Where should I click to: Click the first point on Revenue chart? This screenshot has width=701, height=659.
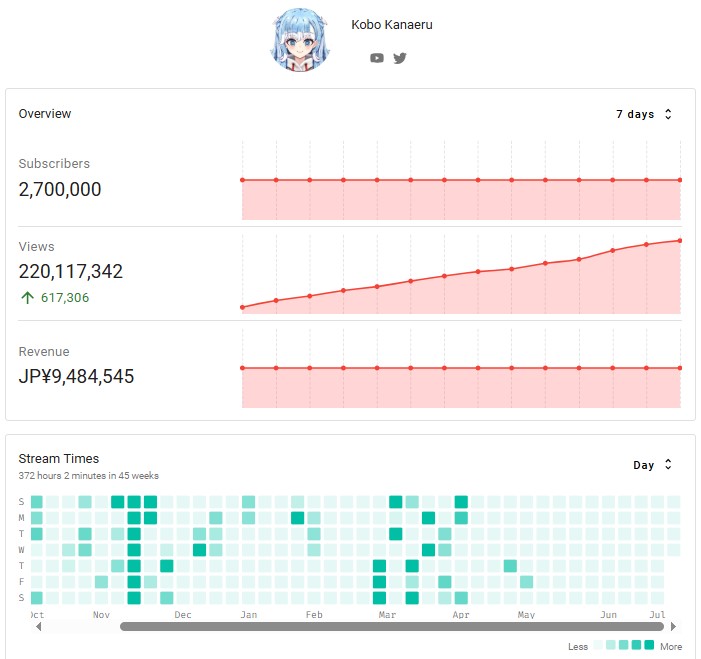[242, 368]
